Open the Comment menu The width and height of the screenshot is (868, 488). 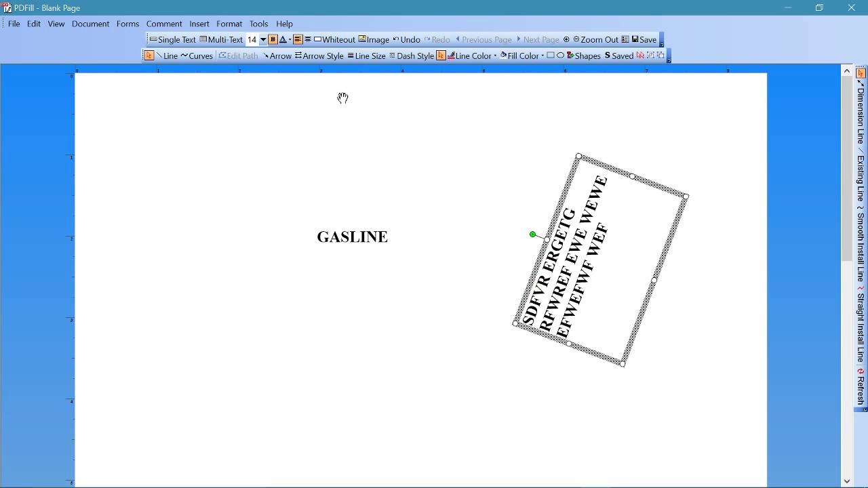(x=164, y=24)
